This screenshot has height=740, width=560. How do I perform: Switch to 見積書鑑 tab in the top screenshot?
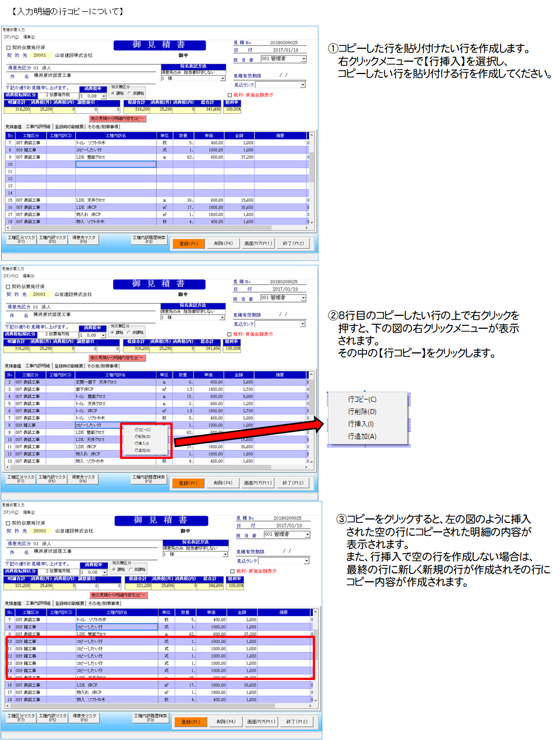13,127
